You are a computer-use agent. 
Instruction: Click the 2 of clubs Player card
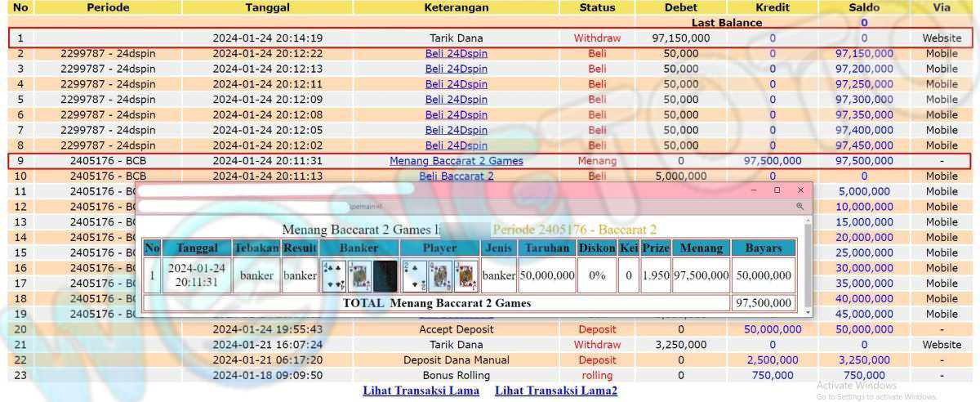pyautogui.click(x=414, y=275)
